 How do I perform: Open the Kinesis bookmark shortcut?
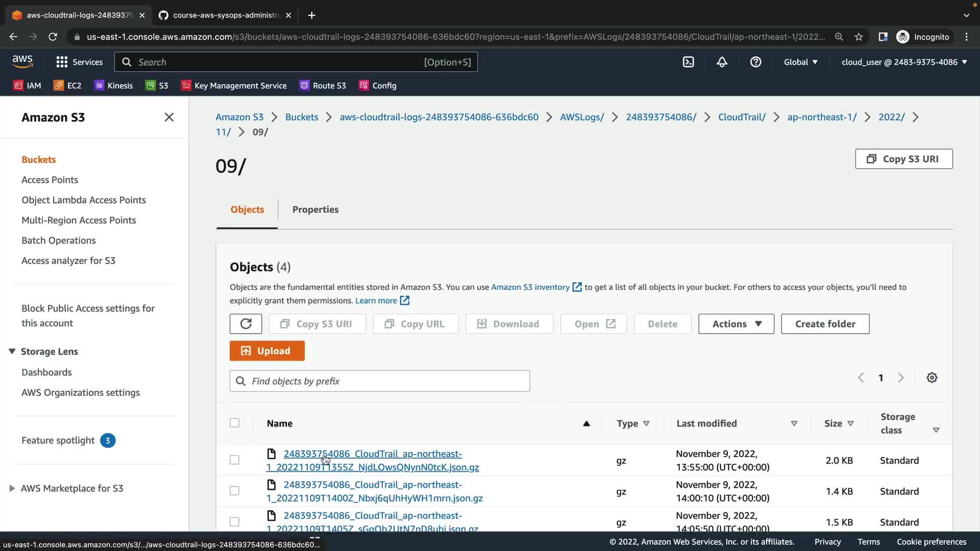coord(113,86)
